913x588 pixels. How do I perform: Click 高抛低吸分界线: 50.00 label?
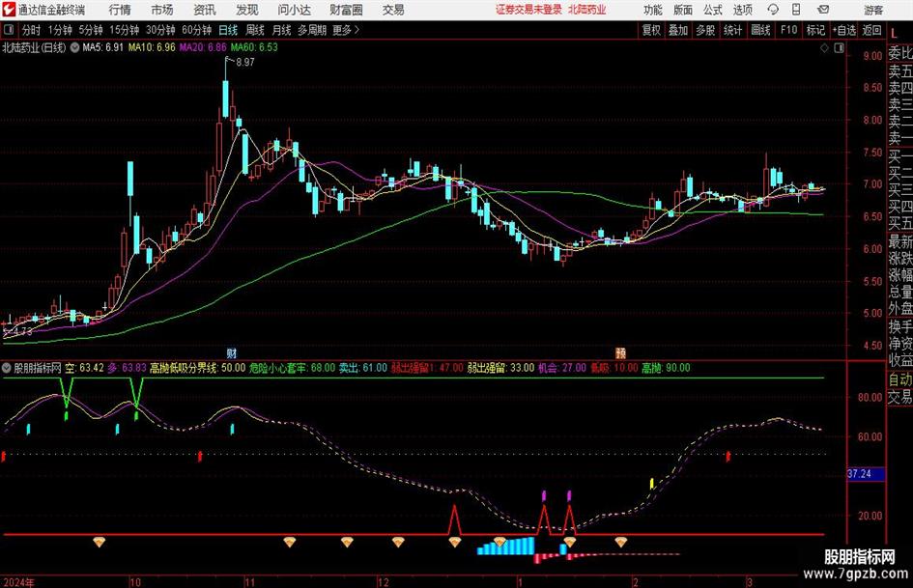[197, 368]
